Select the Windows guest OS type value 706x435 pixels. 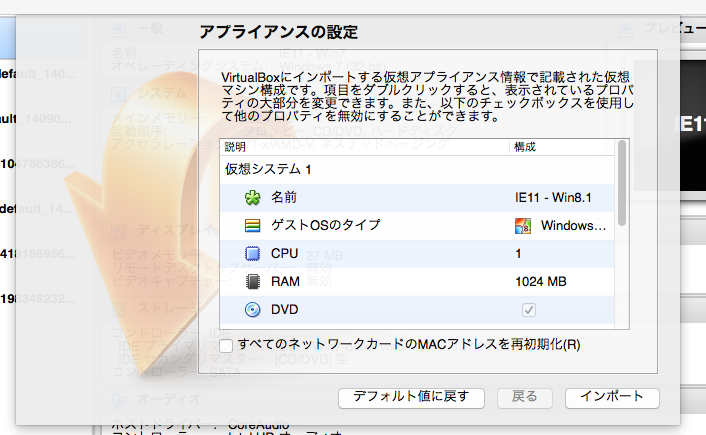click(x=573, y=225)
